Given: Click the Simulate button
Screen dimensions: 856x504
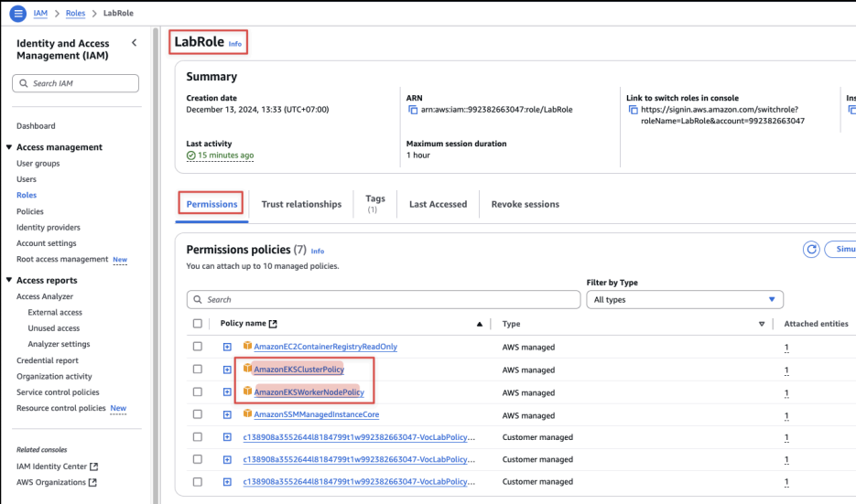Looking at the screenshot, I should [x=840, y=250].
